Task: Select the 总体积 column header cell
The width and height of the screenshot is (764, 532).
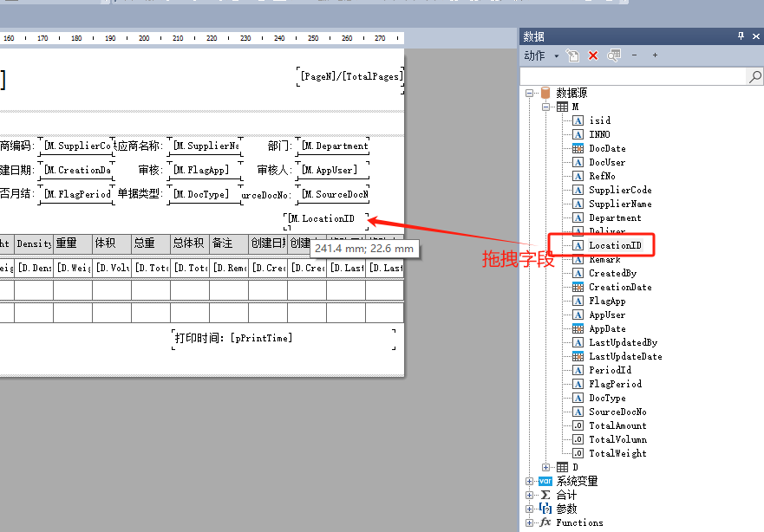Action: coord(190,243)
